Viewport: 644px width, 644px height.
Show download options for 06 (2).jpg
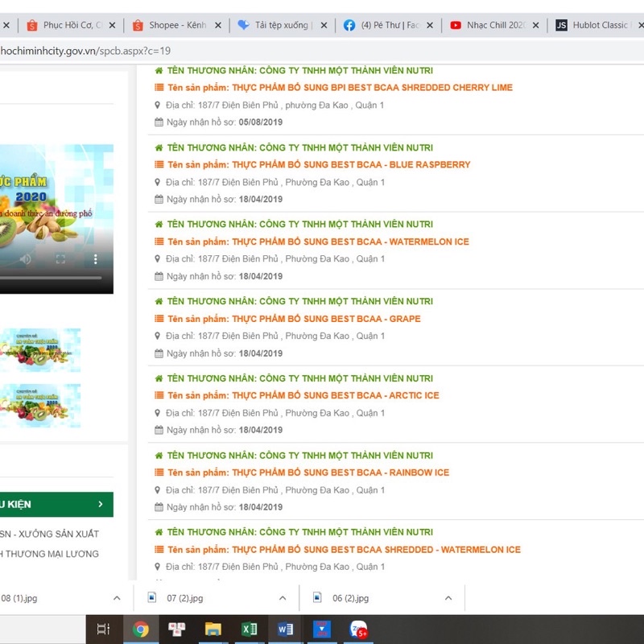point(448,598)
